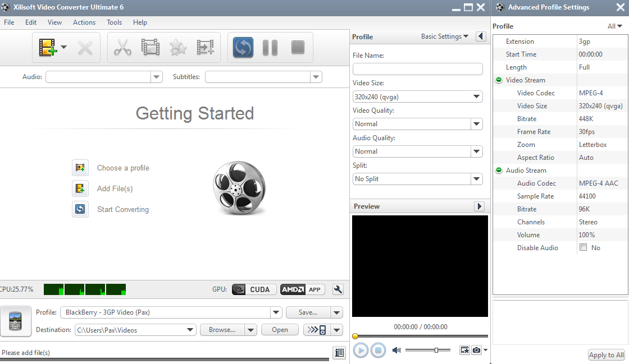
Task: Click the File Name input field
Action: tap(418, 69)
